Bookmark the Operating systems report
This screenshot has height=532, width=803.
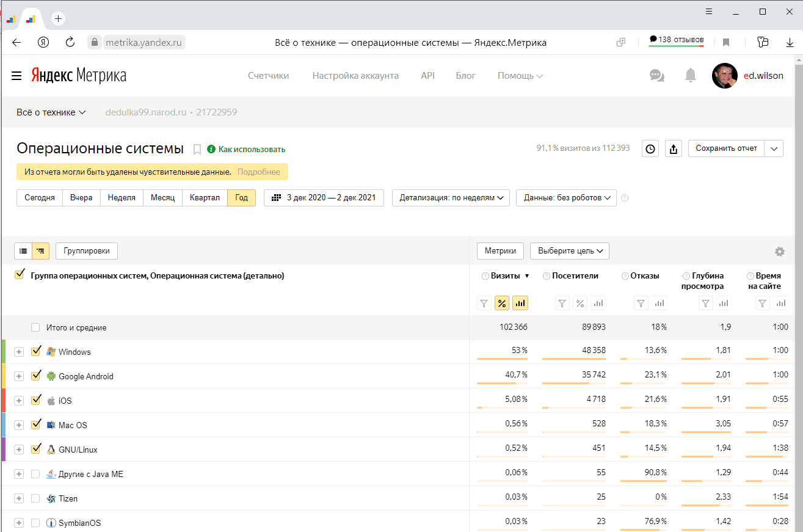(197, 149)
